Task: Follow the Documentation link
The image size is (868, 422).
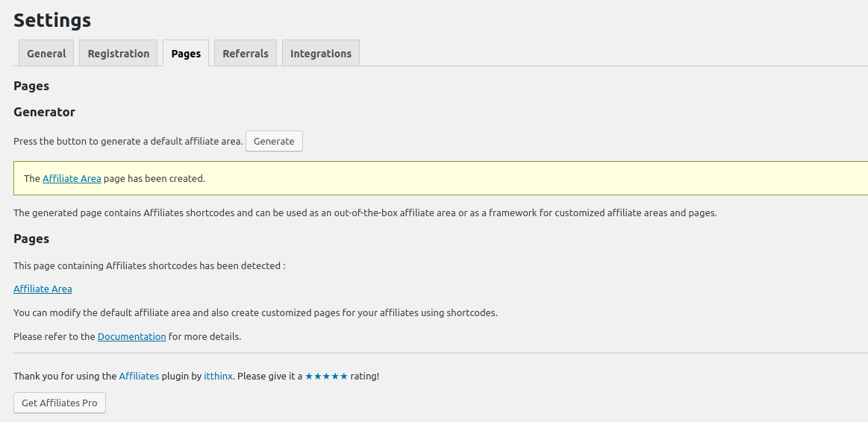Action: [x=132, y=336]
